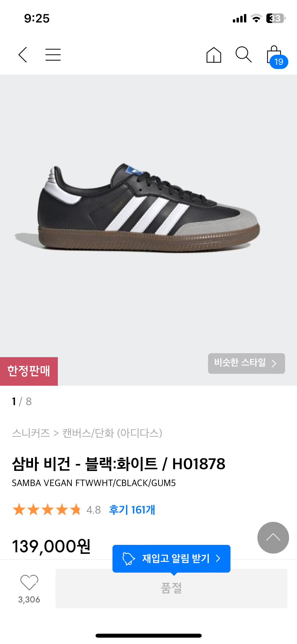Open the hamburger menu
Image resolution: width=297 pixels, height=644 pixels.
pos(53,55)
